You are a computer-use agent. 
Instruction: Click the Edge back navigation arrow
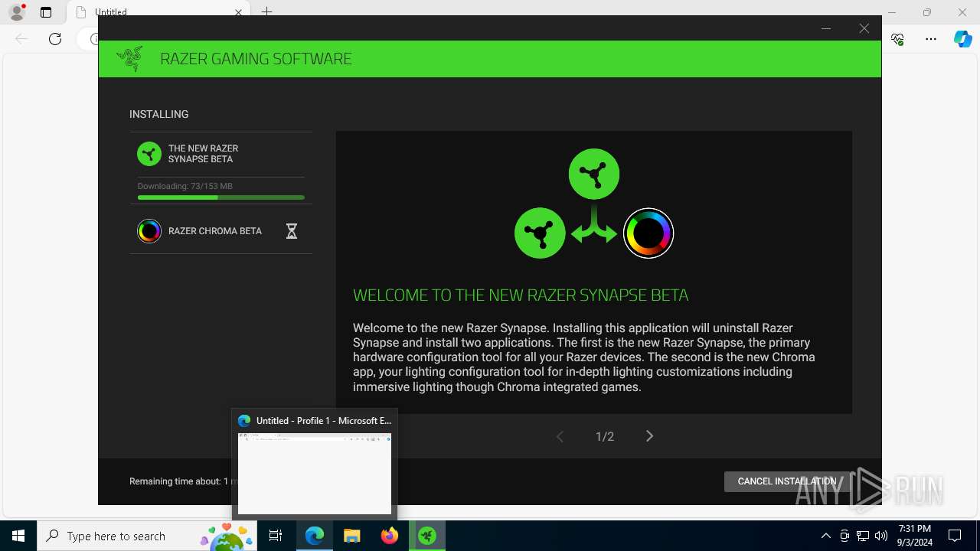coord(21,39)
